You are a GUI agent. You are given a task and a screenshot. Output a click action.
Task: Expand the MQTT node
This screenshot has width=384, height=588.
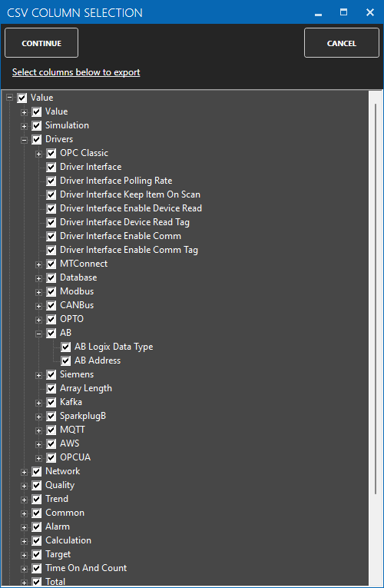[38, 431]
